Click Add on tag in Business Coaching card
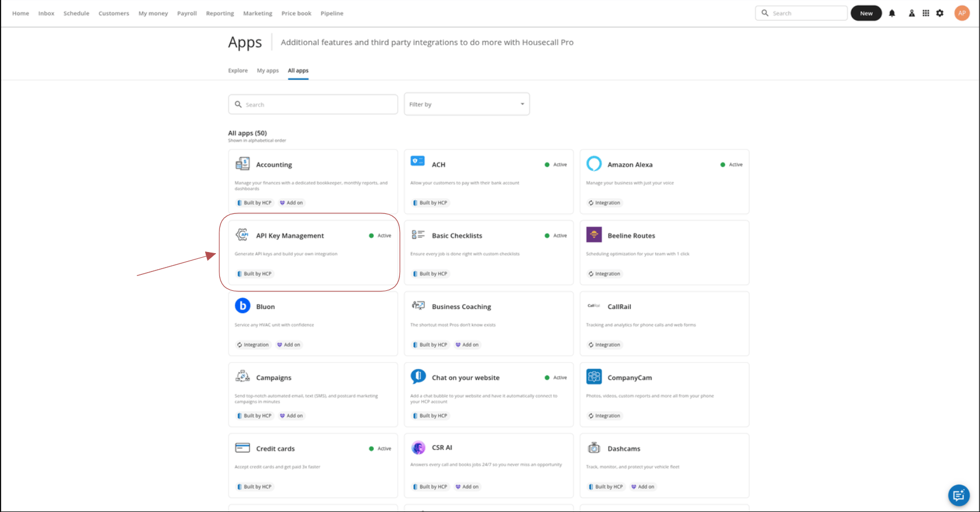This screenshot has width=980, height=512. coord(467,344)
